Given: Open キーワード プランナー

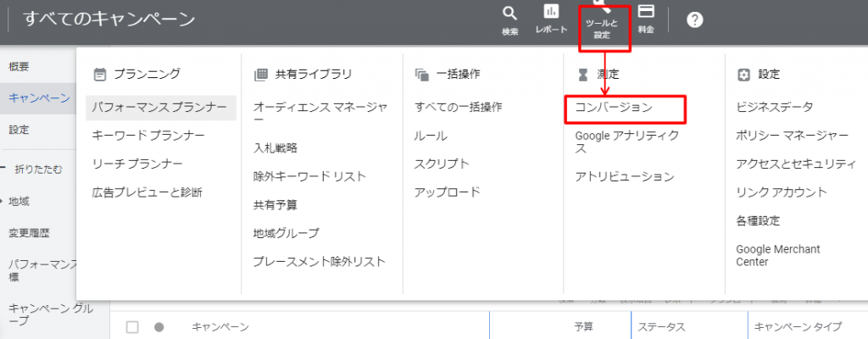Looking at the screenshot, I should (x=148, y=136).
